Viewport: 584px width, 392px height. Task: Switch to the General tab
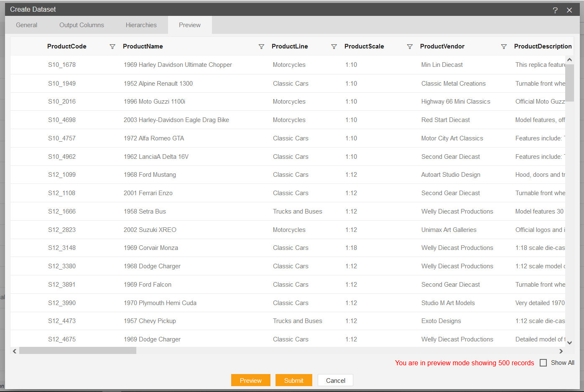tap(27, 25)
